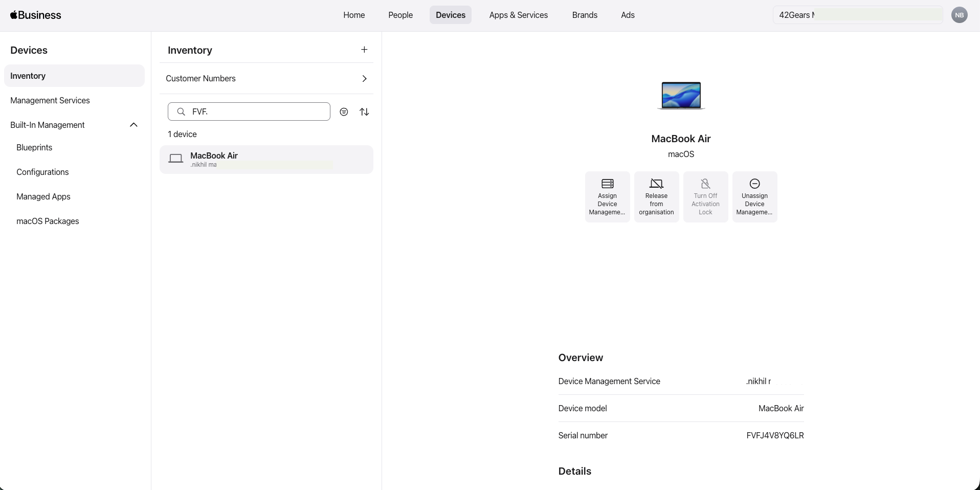Image resolution: width=980 pixels, height=490 pixels.
Task: Switch to Apps & Services
Action: tap(519, 15)
